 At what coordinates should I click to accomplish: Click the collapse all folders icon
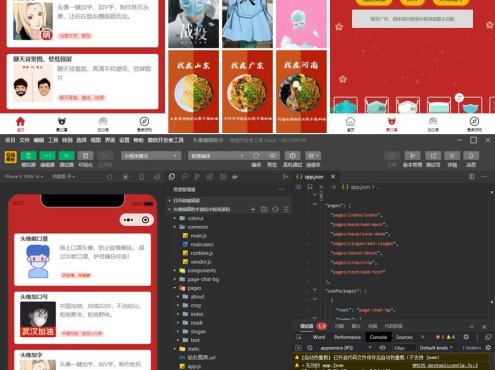286,209
